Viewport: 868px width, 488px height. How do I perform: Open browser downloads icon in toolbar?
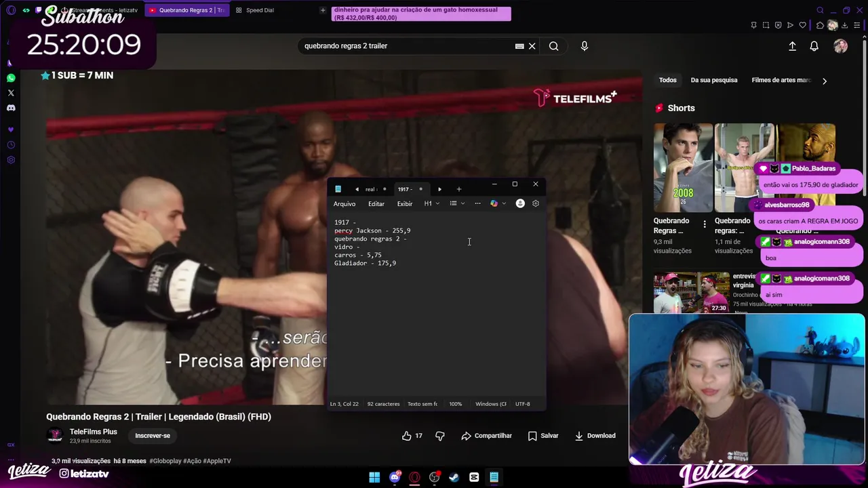[x=845, y=25]
